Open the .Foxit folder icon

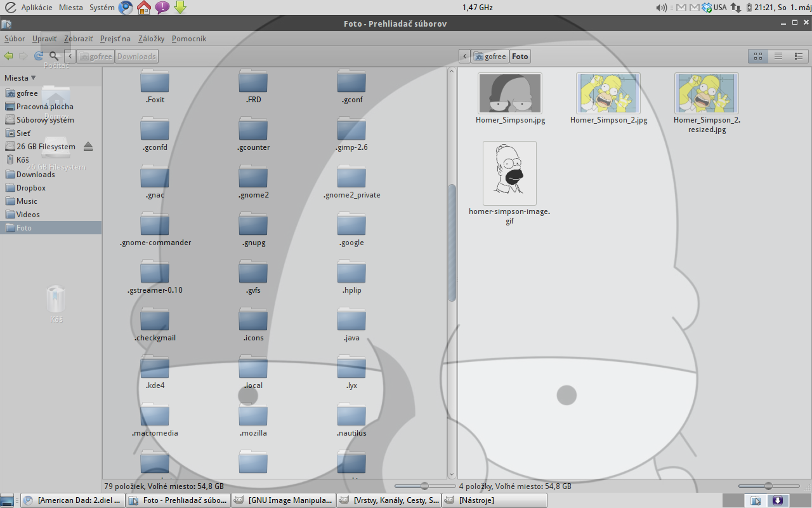pos(155,81)
